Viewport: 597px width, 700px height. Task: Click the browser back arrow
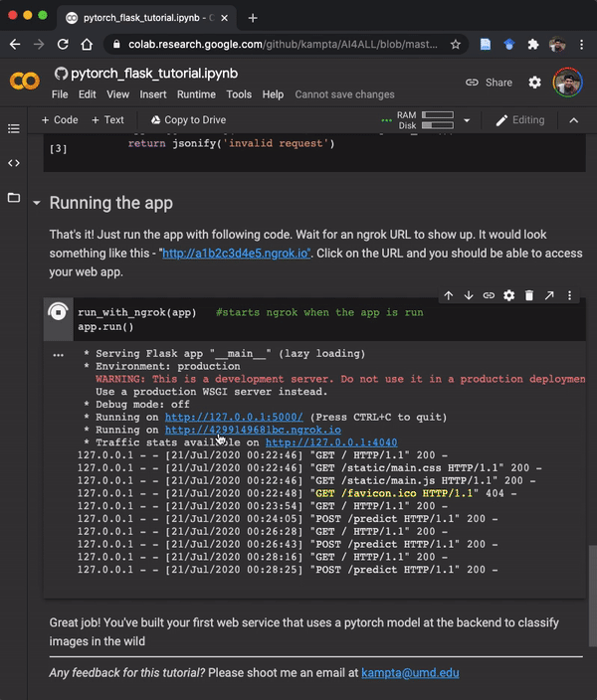click(x=15, y=44)
